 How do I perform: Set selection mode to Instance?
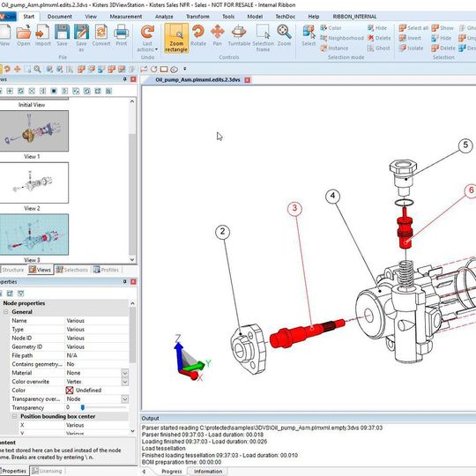coord(334,48)
